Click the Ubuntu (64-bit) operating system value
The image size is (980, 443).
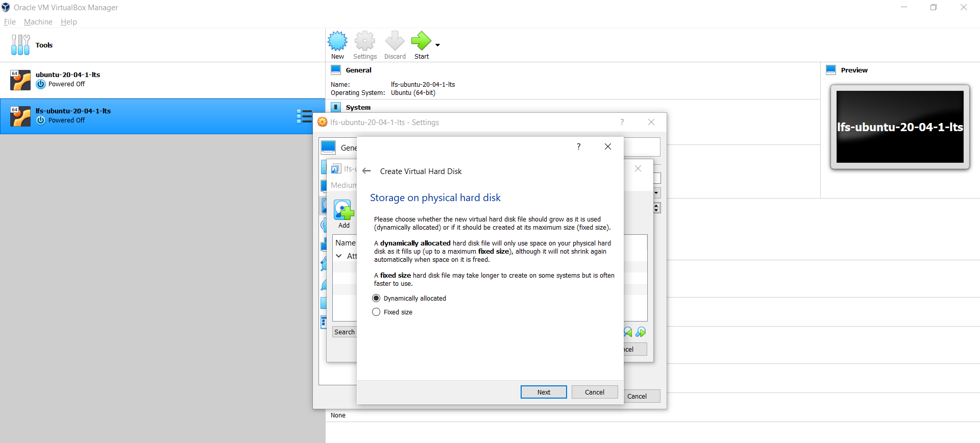[x=413, y=93]
